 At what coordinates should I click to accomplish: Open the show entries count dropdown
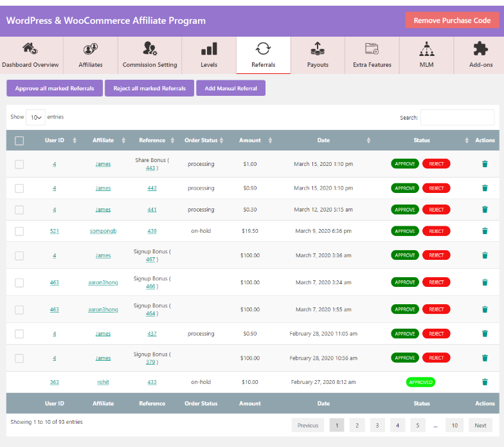coord(36,117)
